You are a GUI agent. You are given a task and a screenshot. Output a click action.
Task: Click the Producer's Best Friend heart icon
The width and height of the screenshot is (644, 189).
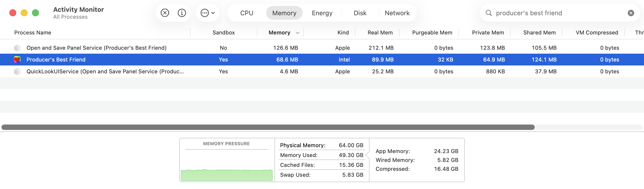pyautogui.click(x=17, y=60)
